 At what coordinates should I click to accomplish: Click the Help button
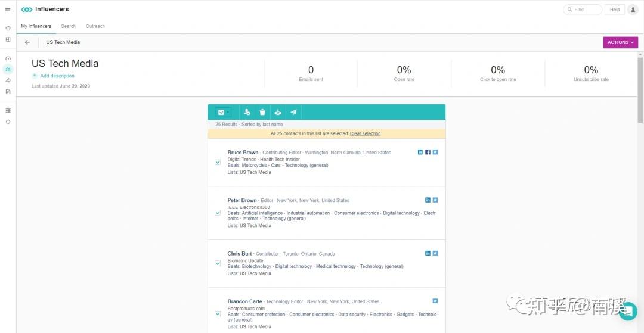point(615,10)
